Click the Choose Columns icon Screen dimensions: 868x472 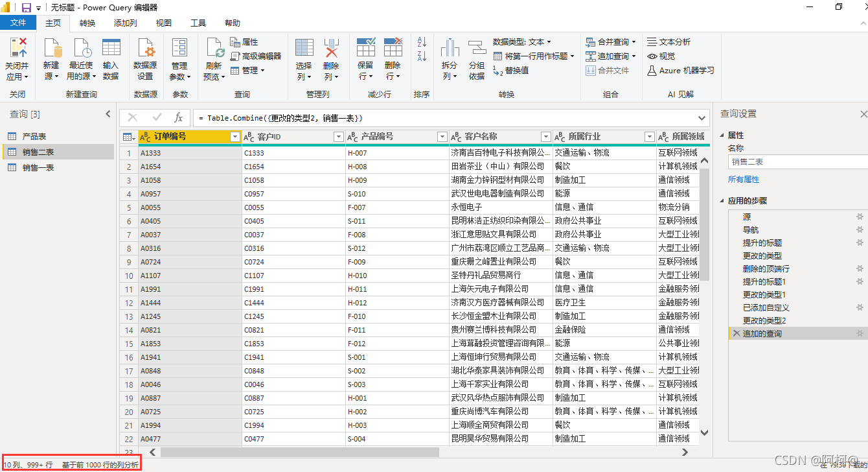pos(304,47)
